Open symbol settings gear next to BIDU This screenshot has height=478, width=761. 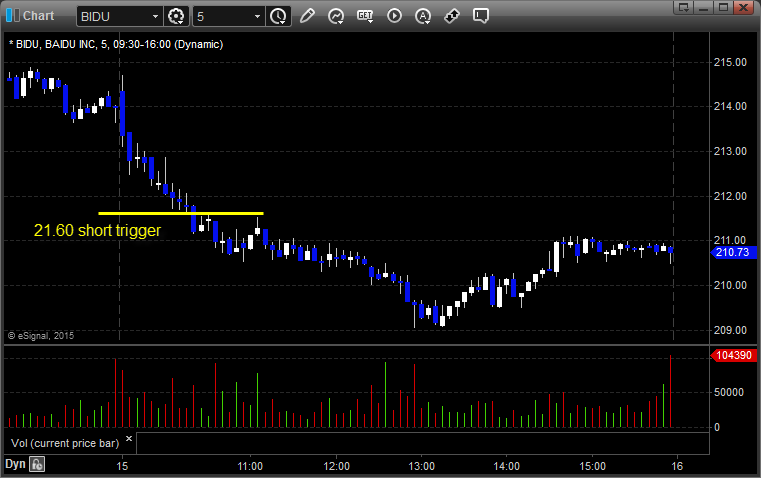tap(177, 16)
